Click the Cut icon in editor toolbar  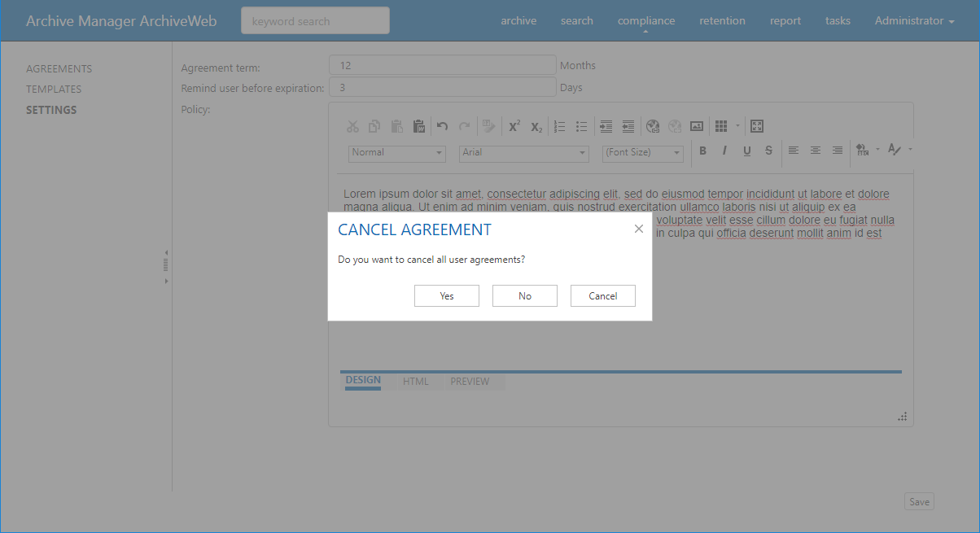tap(352, 126)
